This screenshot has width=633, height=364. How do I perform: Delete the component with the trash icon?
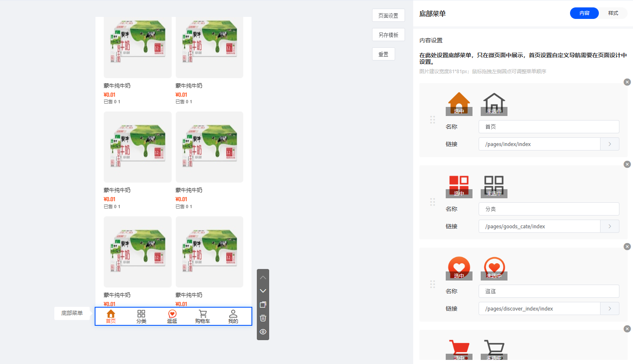click(263, 318)
